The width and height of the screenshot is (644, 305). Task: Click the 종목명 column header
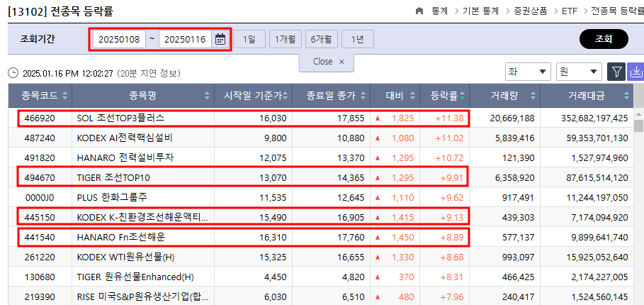click(143, 96)
